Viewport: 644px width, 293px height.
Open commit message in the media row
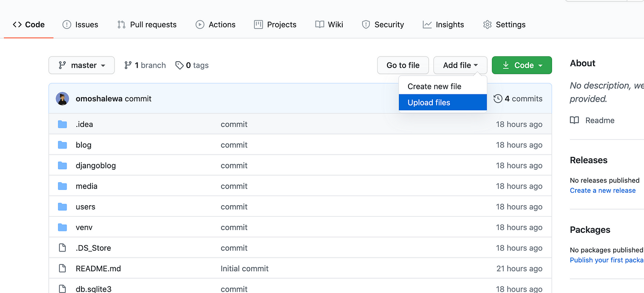[x=234, y=186]
